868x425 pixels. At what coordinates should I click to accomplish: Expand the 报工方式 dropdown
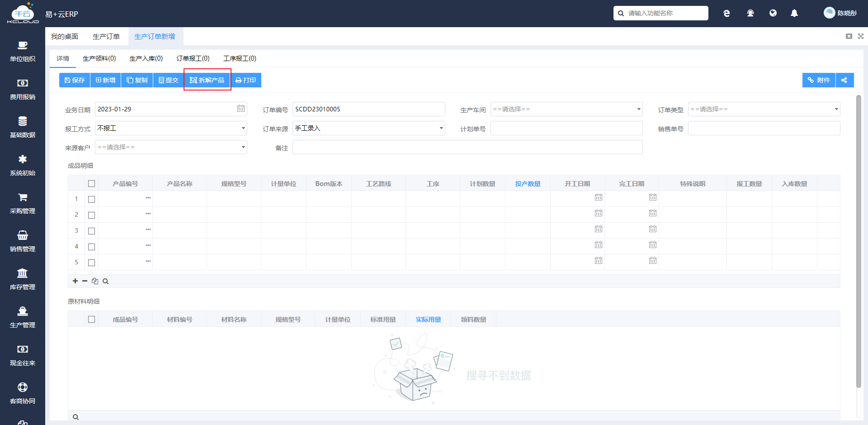pyautogui.click(x=171, y=128)
